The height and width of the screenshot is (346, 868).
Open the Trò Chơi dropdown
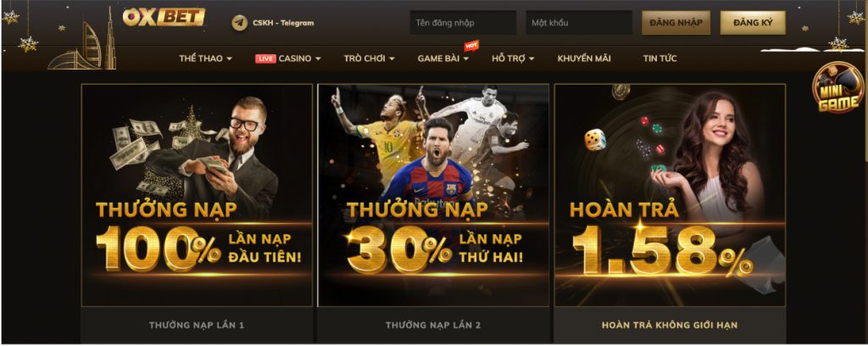pyautogui.click(x=369, y=59)
